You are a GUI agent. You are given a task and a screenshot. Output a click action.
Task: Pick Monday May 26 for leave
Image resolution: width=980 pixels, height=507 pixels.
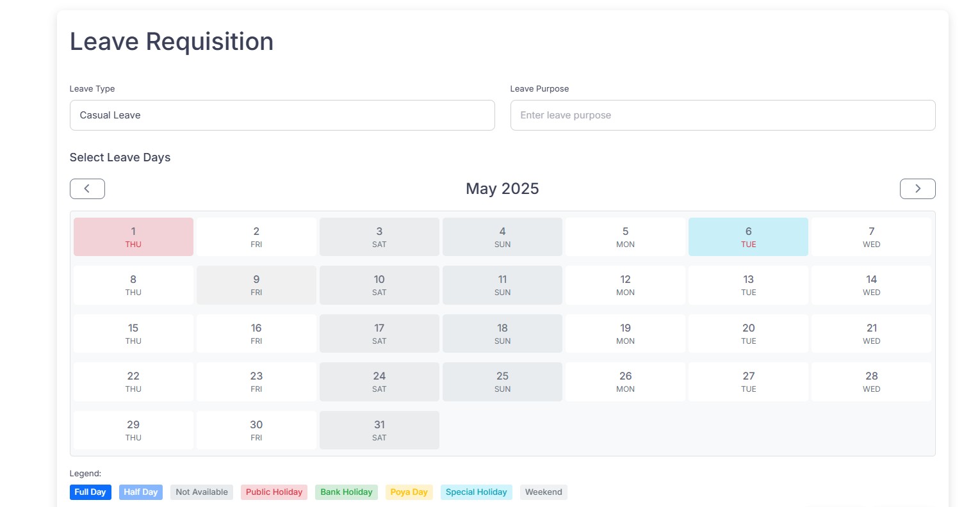click(x=625, y=382)
